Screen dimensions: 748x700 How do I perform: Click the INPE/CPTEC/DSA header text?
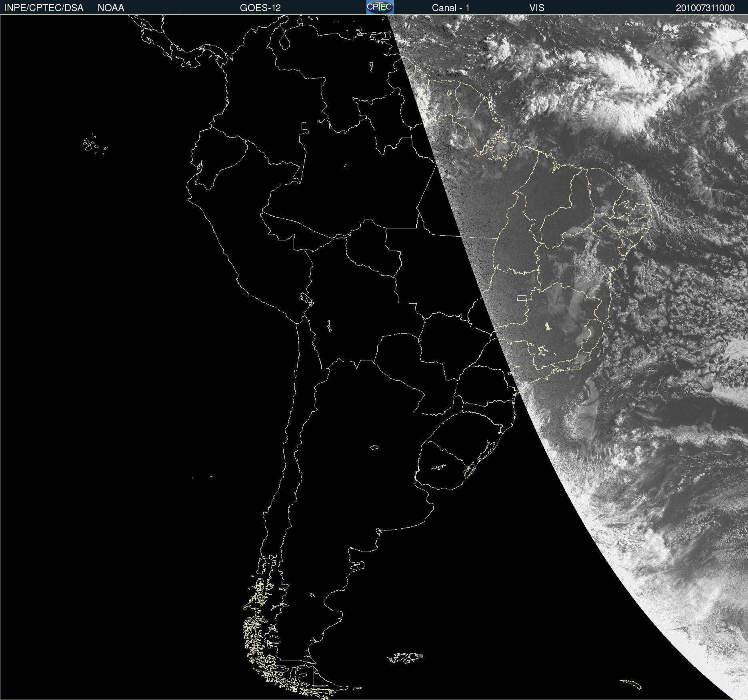click(x=44, y=8)
